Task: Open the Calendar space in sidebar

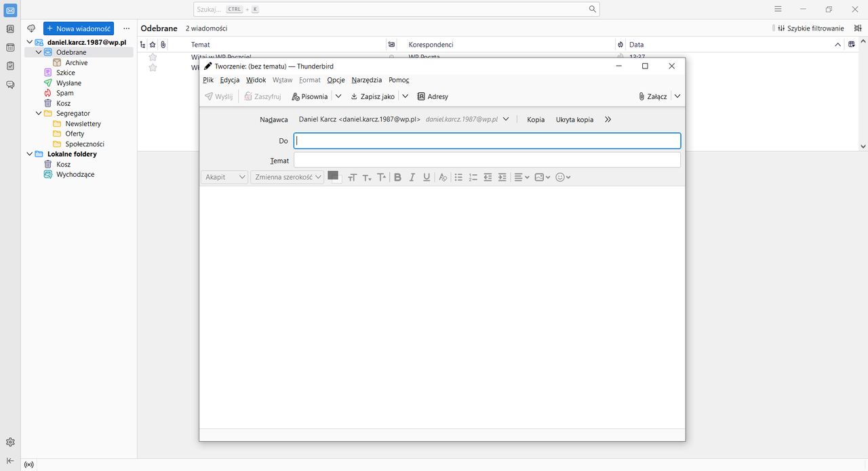Action: [x=10, y=47]
